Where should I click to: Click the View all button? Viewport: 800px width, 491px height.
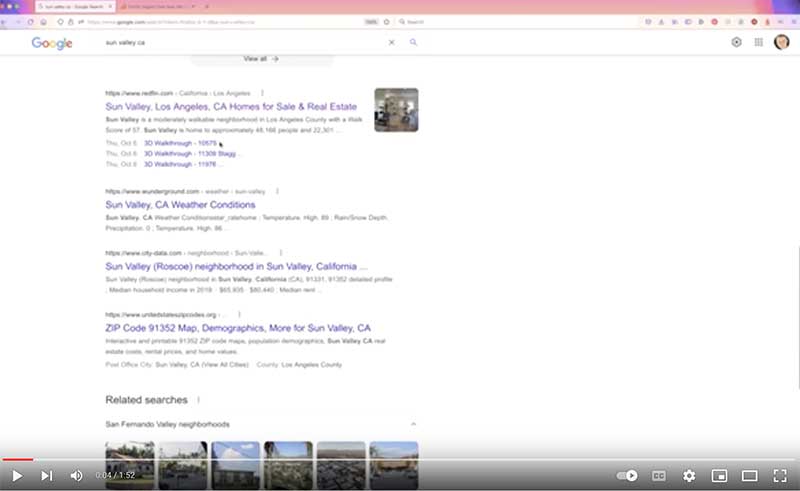tap(261, 59)
